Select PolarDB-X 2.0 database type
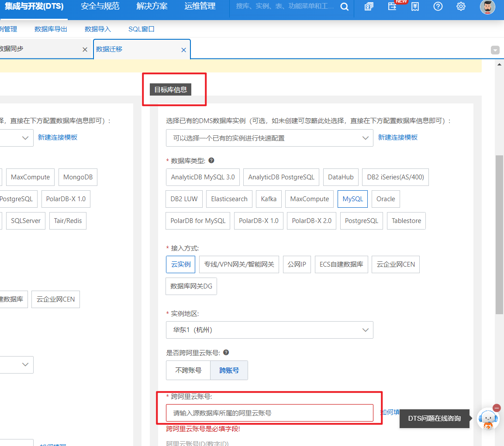This screenshot has width=504, height=446. point(311,221)
